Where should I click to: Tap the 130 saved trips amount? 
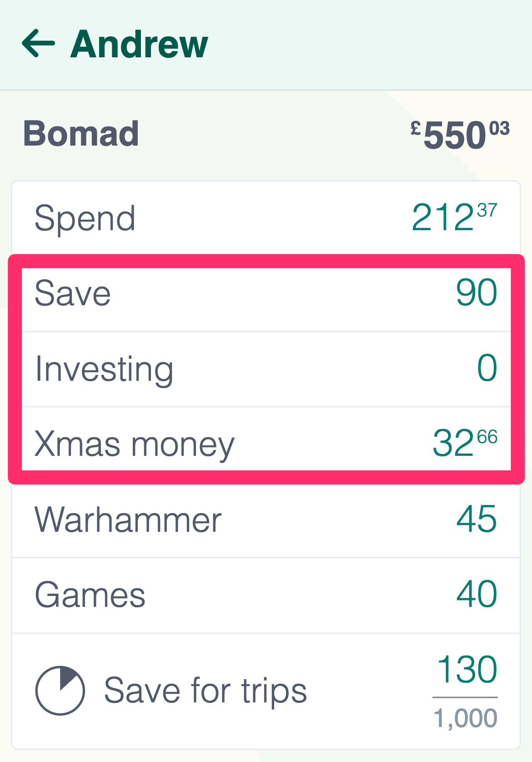pyautogui.click(x=467, y=670)
